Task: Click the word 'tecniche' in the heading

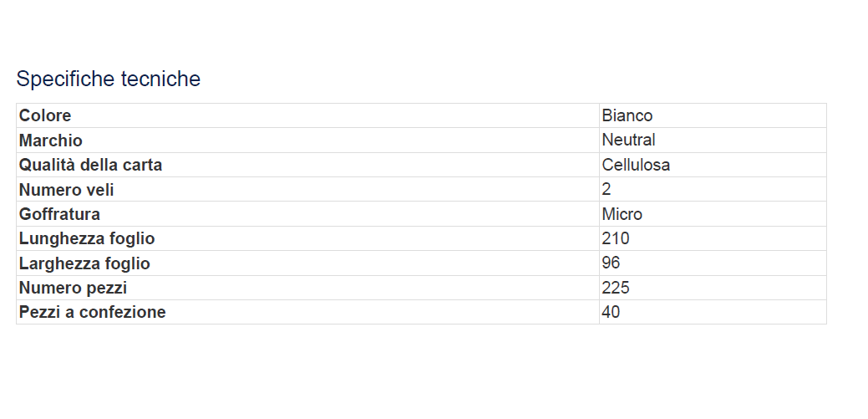Action: (x=160, y=79)
